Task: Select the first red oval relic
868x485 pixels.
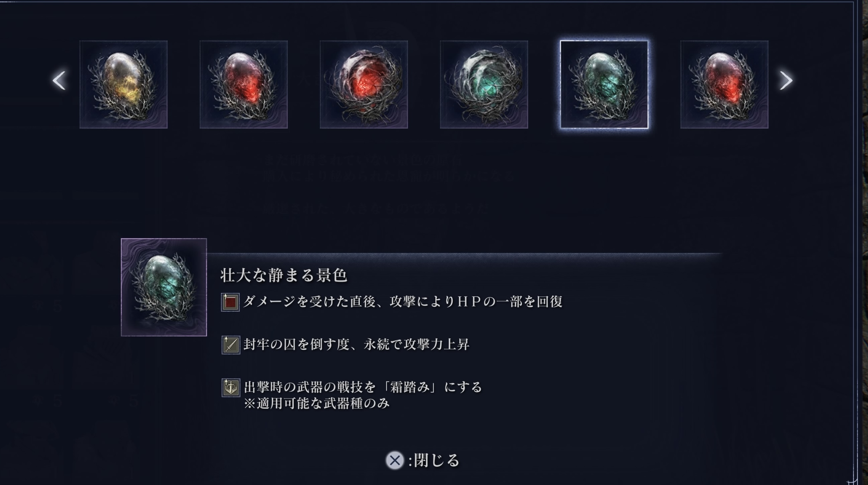Action: tap(244, 85)
